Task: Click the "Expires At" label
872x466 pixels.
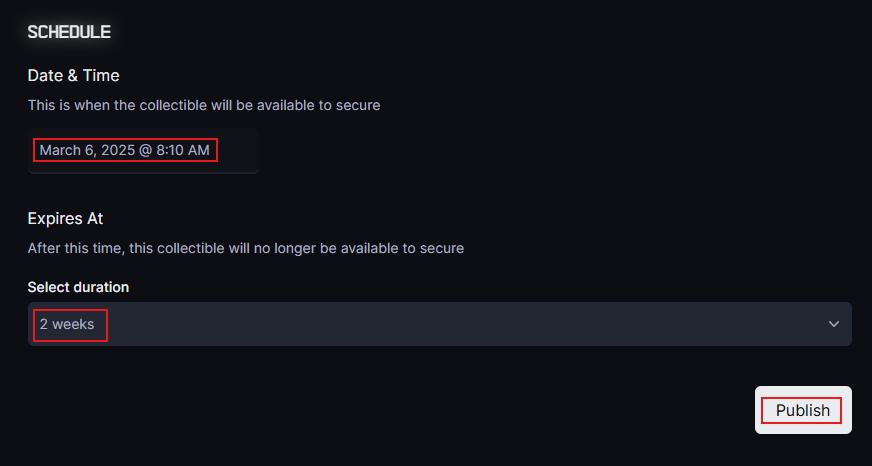Action: coord(66,218)
